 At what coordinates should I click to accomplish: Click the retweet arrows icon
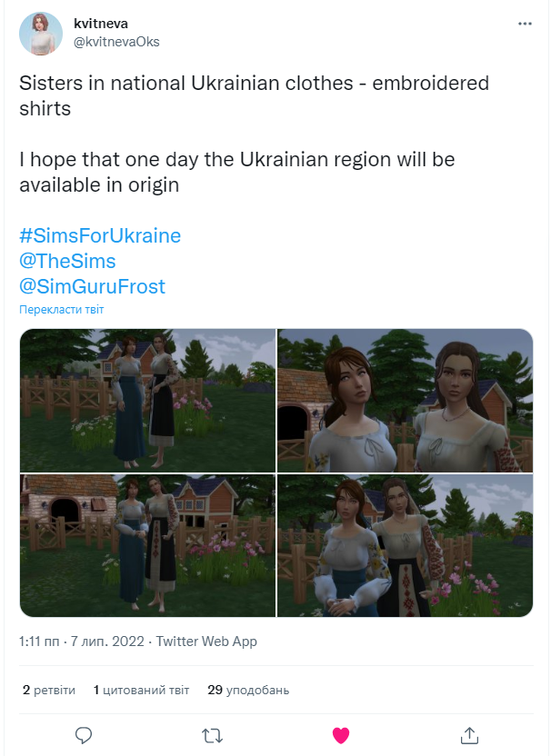(212, 736)
